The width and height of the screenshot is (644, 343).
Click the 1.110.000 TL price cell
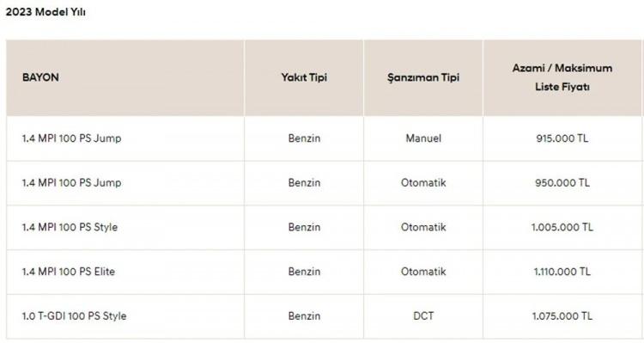pos(562,272)
